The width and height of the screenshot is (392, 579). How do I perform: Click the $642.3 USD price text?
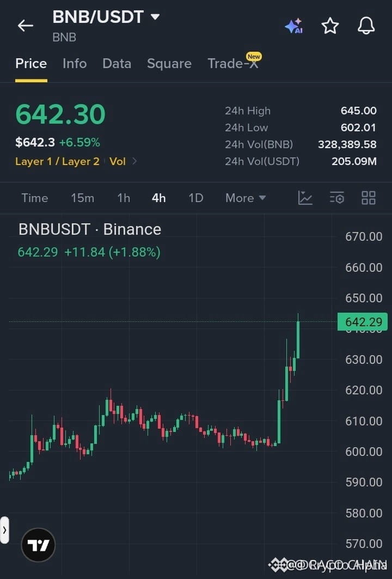35,143
